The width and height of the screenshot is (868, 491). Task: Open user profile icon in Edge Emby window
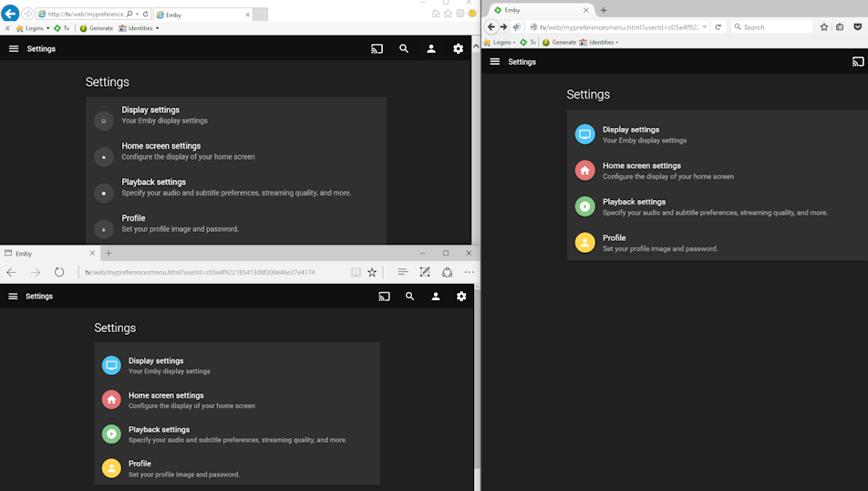436,297
